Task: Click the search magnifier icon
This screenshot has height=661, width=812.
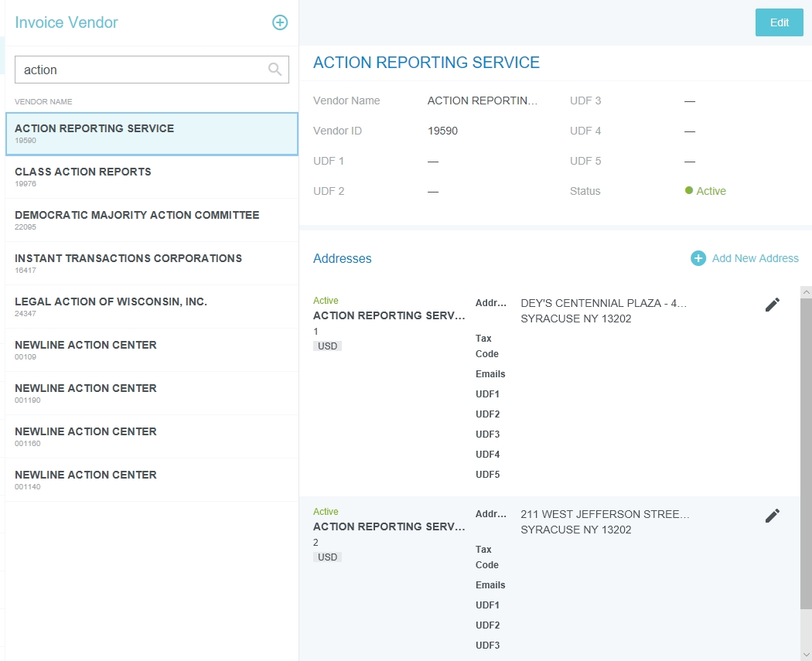Action: pos(275,70)
